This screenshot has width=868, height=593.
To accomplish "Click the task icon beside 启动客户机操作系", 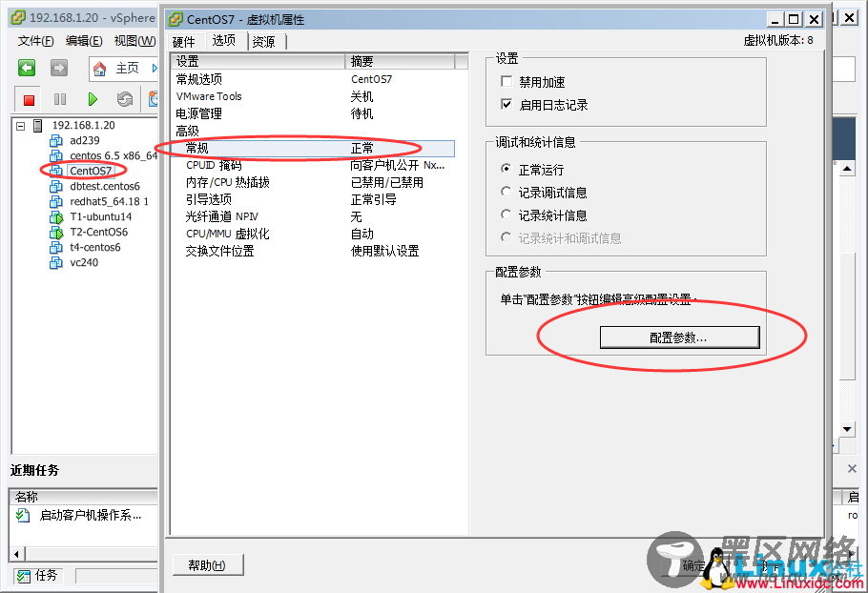I will (x=23, y=516).
